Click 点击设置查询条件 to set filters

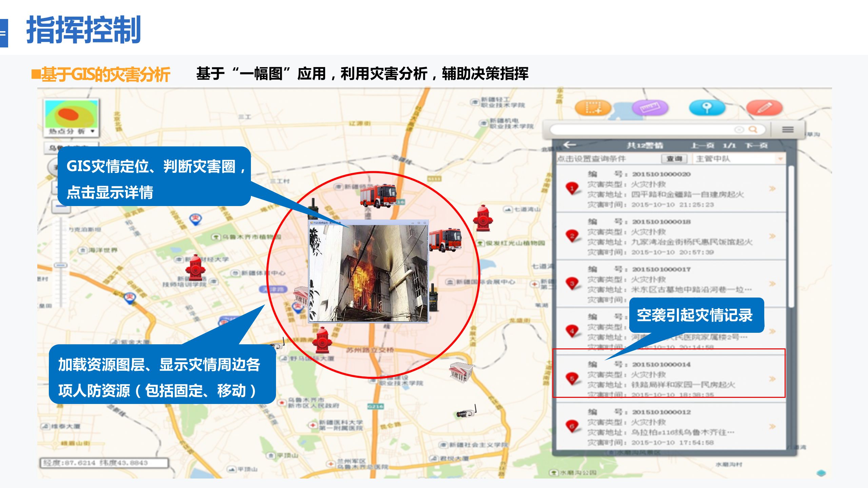[x=591, y=159]
